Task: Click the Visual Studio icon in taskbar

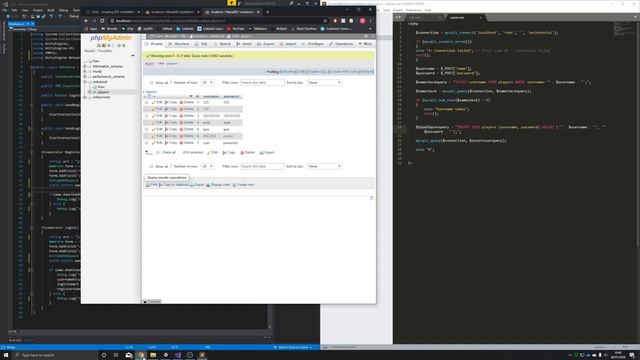Action: 178,355
